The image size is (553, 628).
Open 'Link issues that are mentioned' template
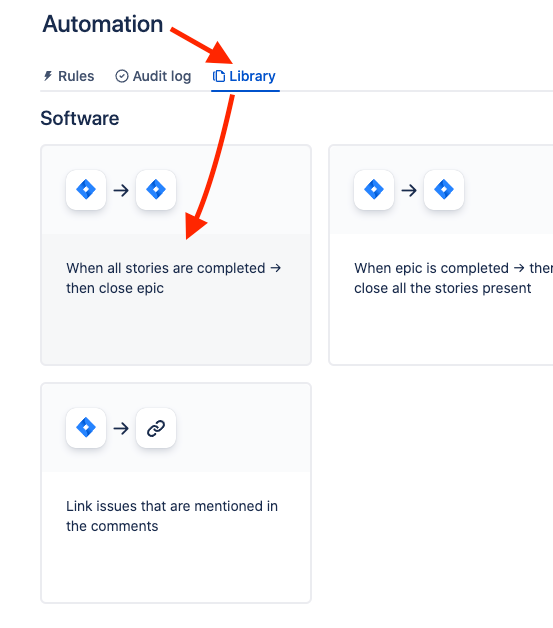pyautogui.click(x=176, y=493)
